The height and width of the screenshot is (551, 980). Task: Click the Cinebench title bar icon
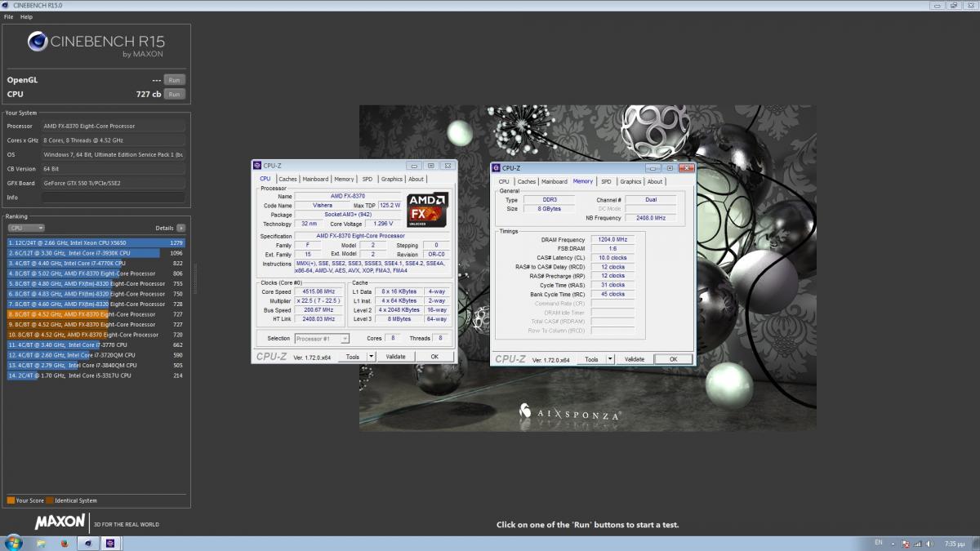pos(6,6)
